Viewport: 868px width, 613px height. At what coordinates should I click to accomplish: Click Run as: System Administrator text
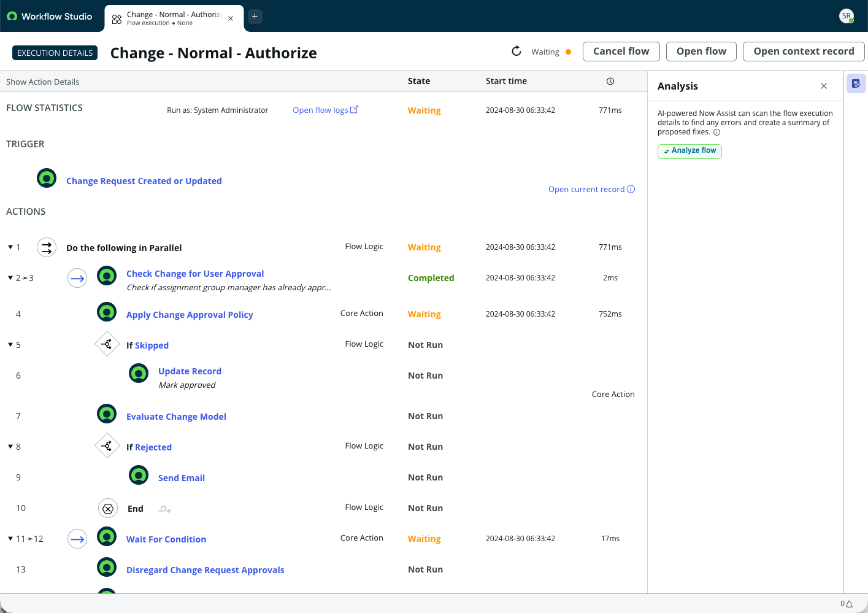pos(218,110)
